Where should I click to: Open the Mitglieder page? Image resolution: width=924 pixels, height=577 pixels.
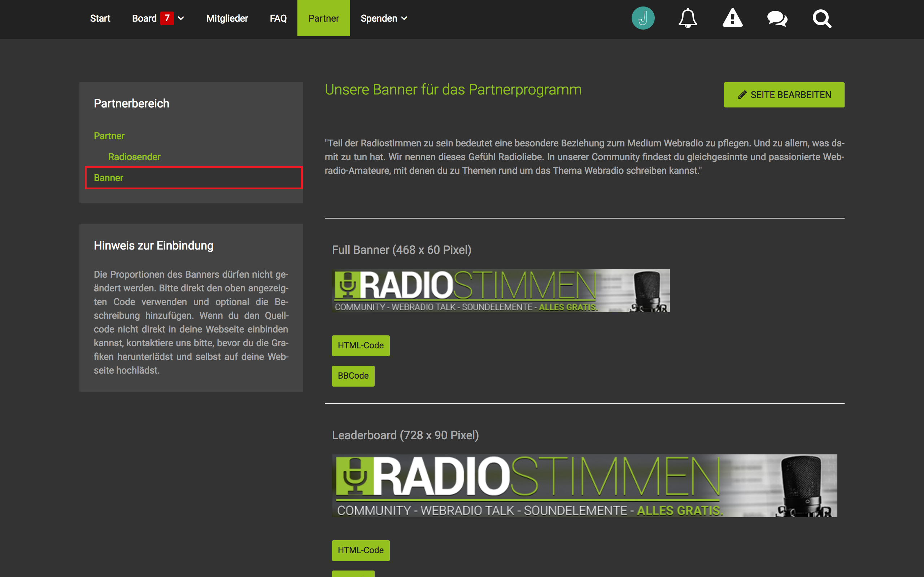(227, 18)
